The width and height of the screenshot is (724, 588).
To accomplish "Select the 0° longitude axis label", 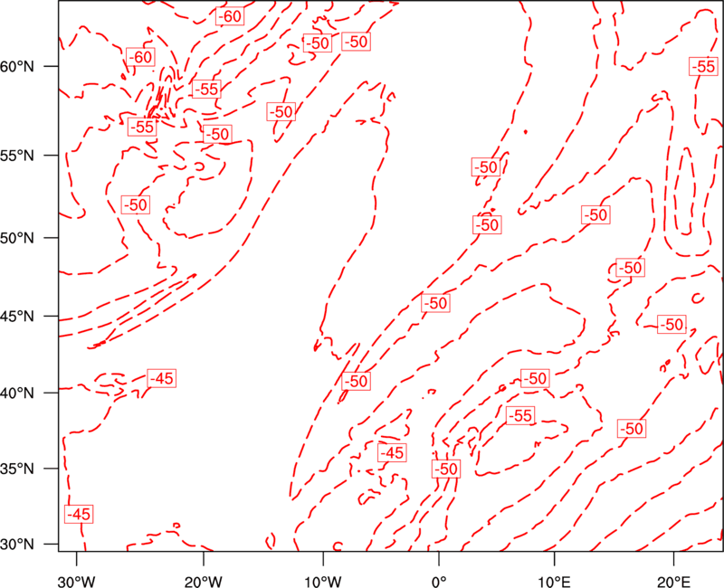I will point(439,581).
